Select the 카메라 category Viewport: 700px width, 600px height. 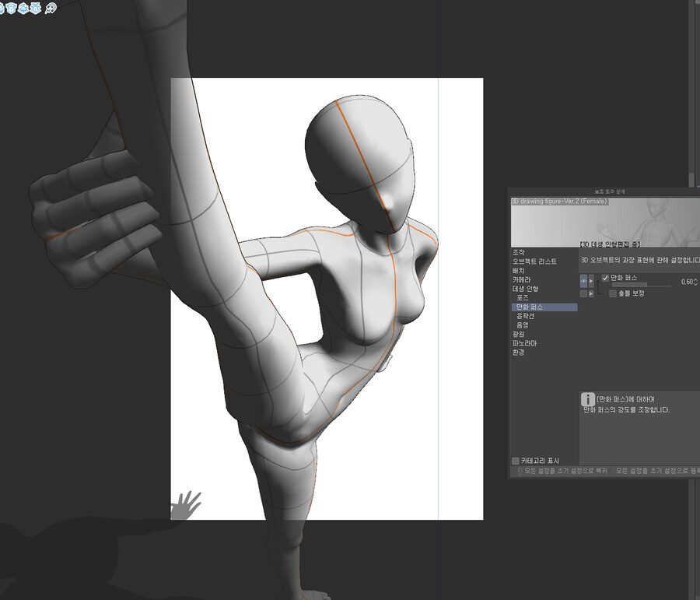click(521, 279)
